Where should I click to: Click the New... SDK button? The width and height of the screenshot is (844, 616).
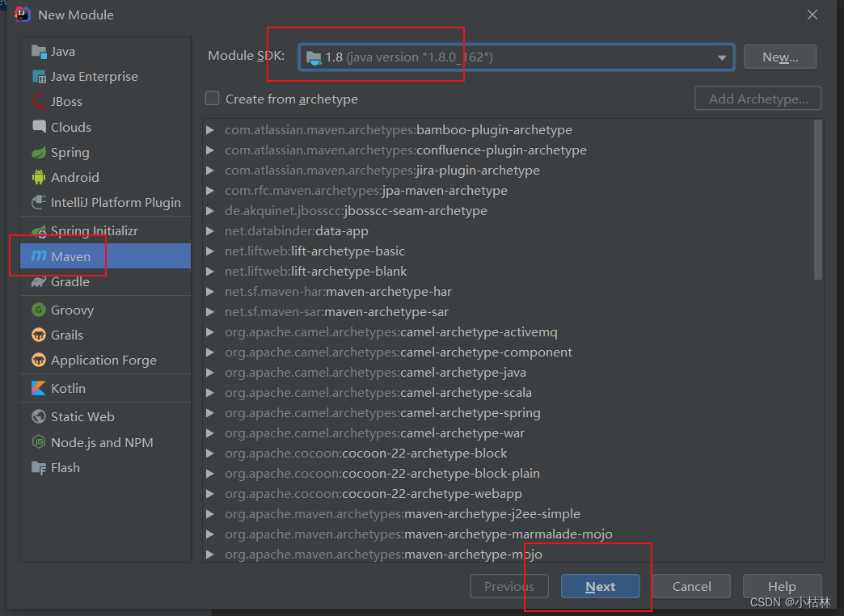click(780, 57)
